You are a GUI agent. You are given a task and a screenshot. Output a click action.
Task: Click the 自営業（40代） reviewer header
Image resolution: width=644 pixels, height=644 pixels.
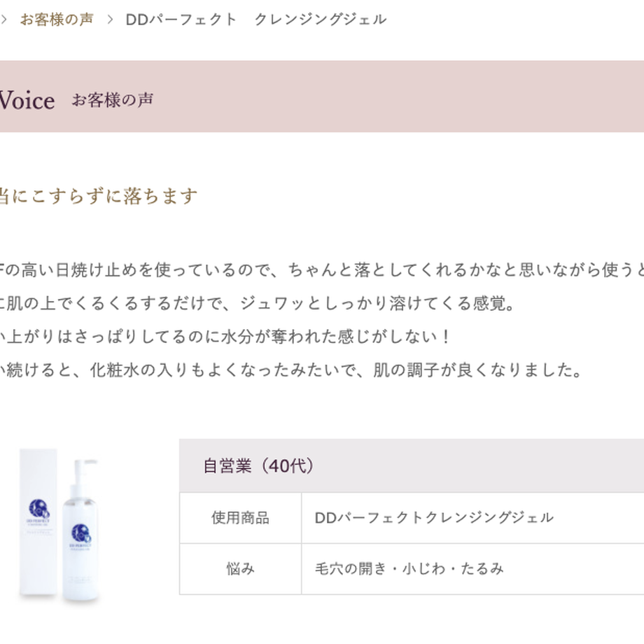pos(258,465)
